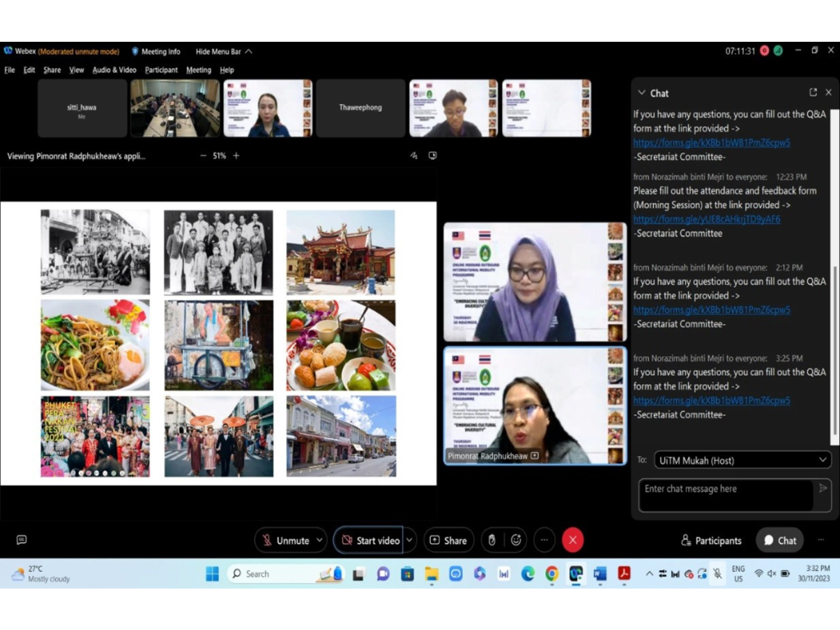
Task: Collapse the Chat panel header chevron
Action: [x=640, y=92]
